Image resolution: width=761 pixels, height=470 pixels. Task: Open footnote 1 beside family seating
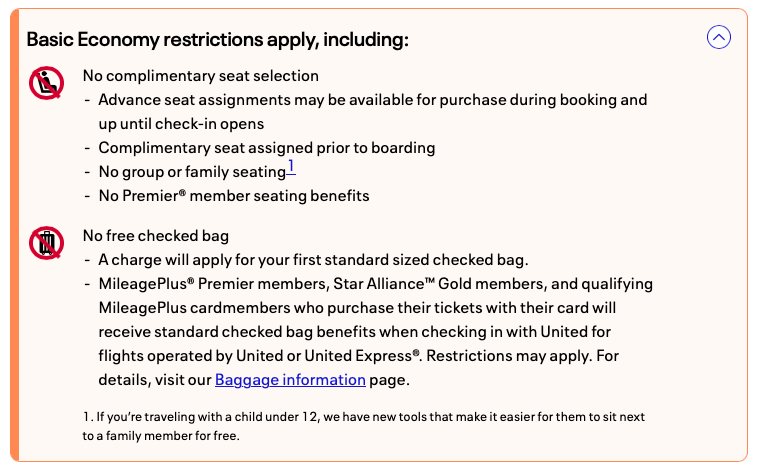(x=291, y=167)
